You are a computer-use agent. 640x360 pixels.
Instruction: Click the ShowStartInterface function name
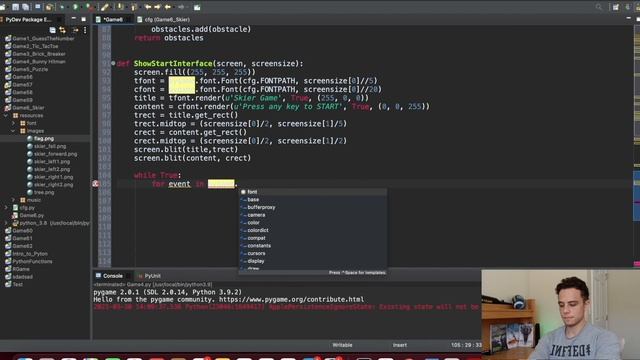tap(173, 64)
